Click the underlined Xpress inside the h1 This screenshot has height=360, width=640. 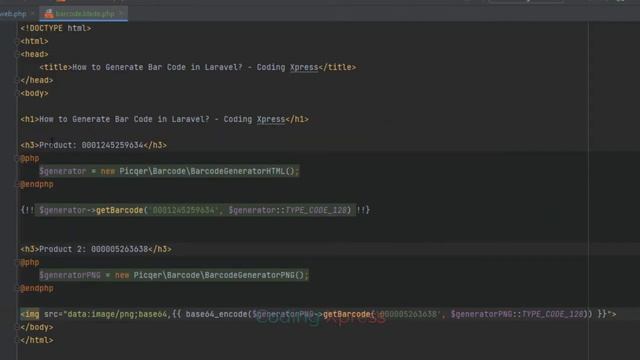271,119
